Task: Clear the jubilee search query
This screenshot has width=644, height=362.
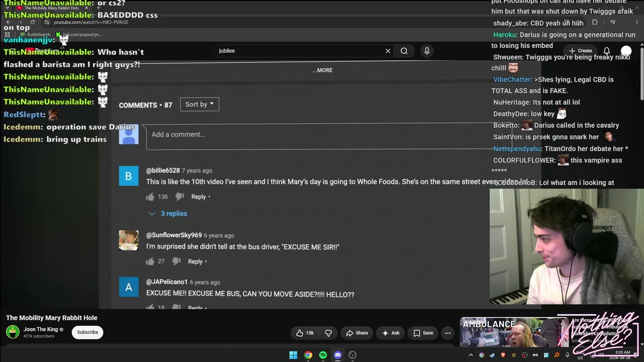Action: (x=388, y=51)
